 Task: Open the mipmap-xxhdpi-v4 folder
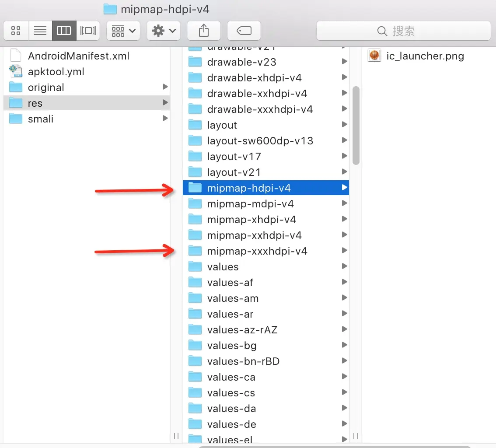[266, 235]
